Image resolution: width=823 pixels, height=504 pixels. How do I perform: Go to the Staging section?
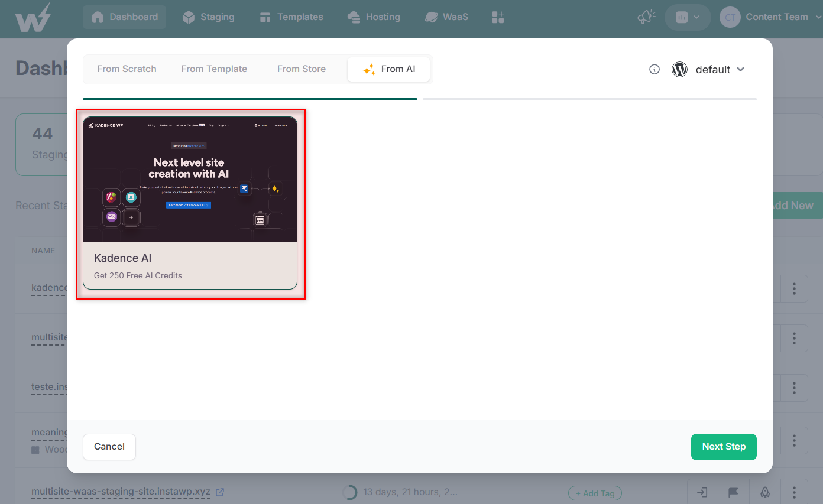pos(208,17)
